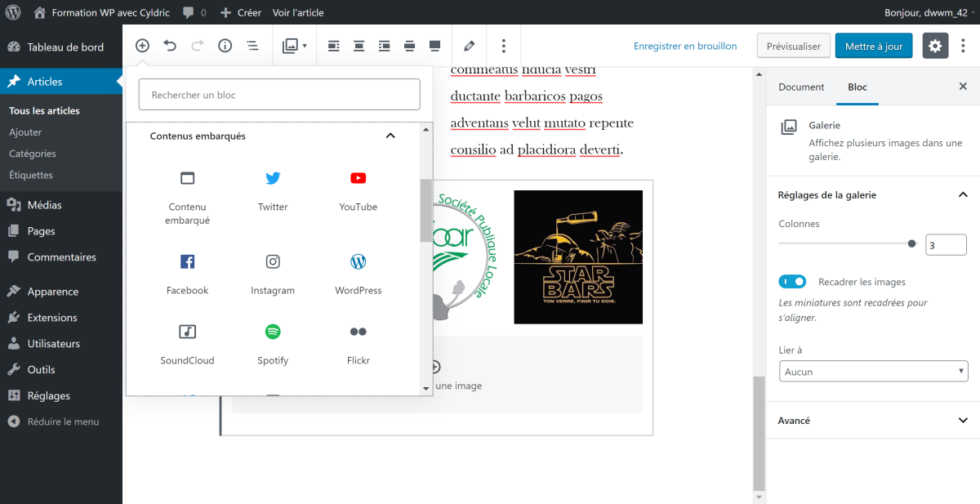980x504 pixels.
Task: Set gallery to wide width
Action: point(410,46)
